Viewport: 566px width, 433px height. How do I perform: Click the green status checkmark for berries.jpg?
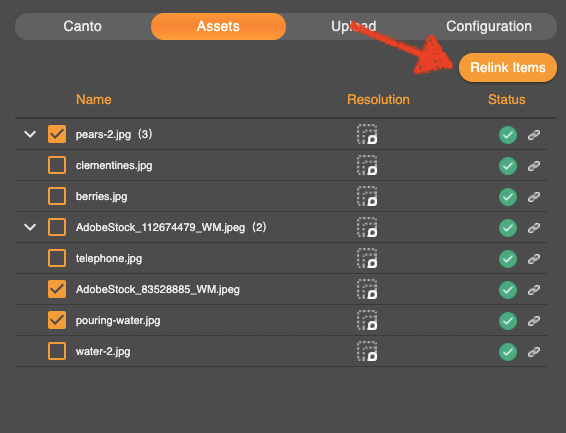508,197
